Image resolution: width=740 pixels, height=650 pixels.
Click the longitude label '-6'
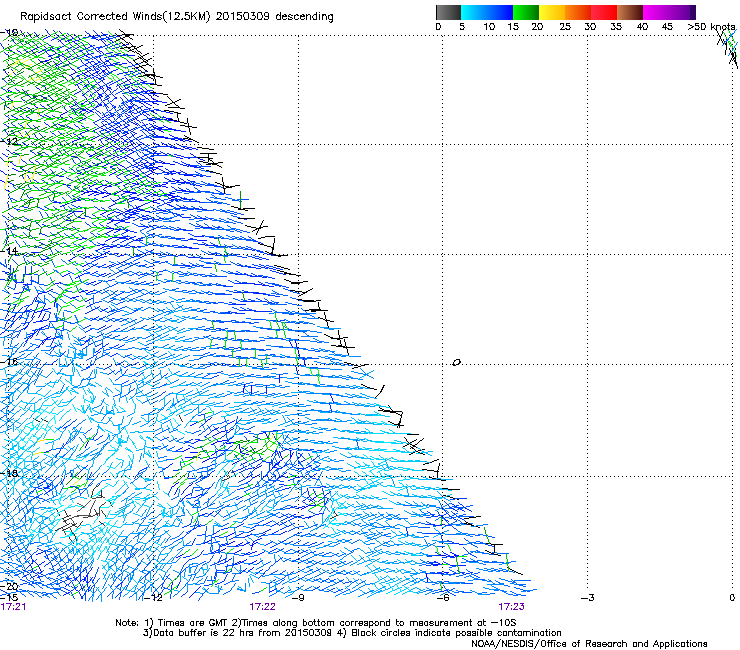point(443,598)
